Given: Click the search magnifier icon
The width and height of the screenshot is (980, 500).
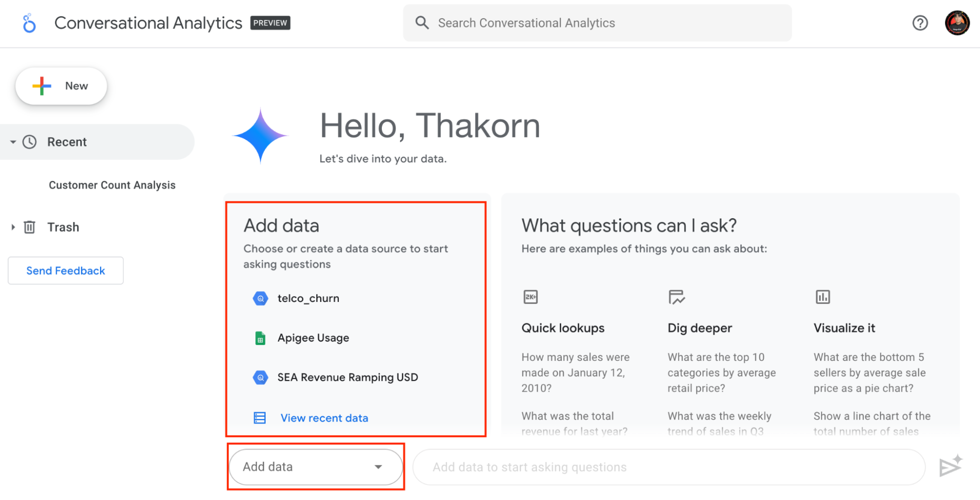Looking at the screenshot, I should click(x=422, y=23).
